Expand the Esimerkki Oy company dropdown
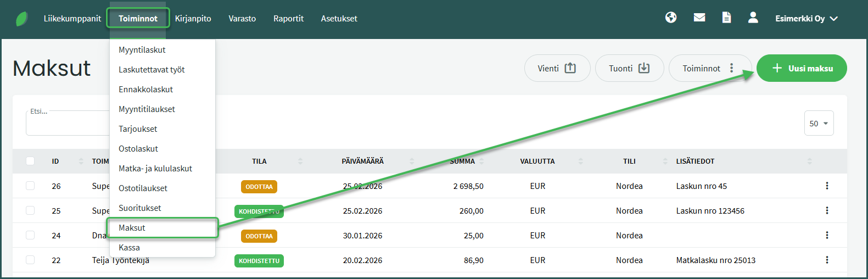This screenshot has height=279, width=868. pyautogui.click(x=806, y=19)
